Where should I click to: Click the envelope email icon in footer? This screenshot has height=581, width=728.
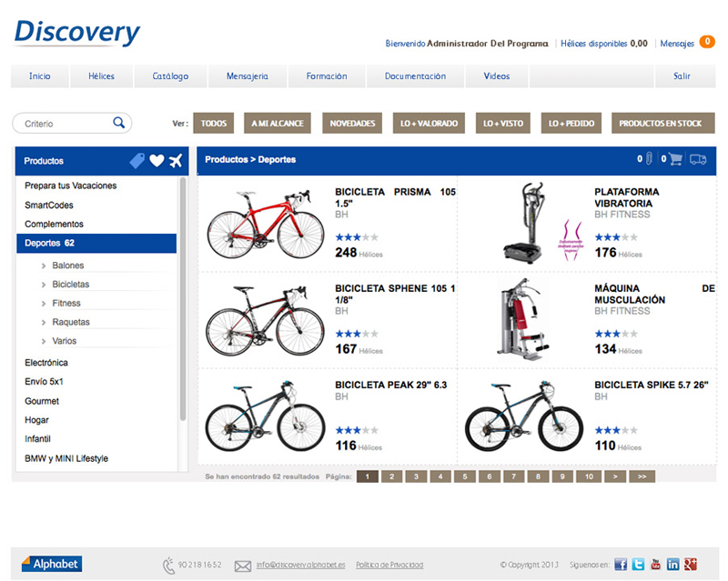242,566
